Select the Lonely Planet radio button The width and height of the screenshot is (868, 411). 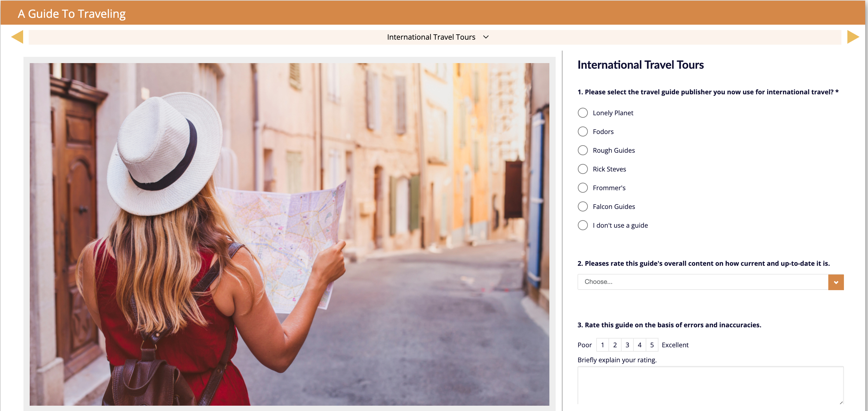pos(583,113)
